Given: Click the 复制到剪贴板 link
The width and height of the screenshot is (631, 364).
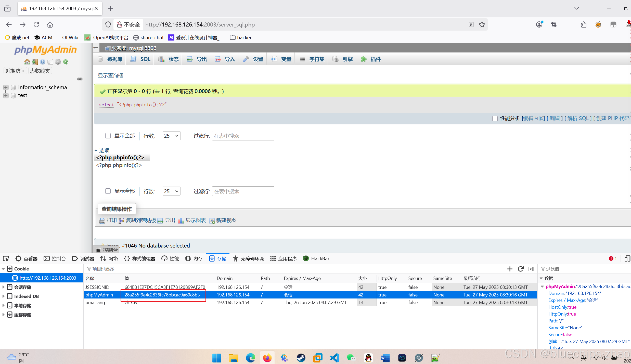Looking at the screenshot, I should [140, 220].
